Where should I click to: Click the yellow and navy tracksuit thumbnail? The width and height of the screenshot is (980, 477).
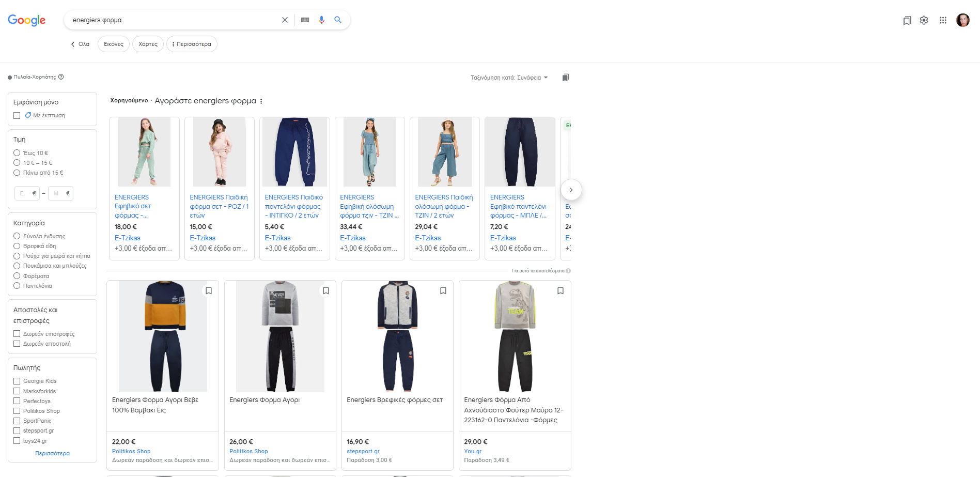163,336
